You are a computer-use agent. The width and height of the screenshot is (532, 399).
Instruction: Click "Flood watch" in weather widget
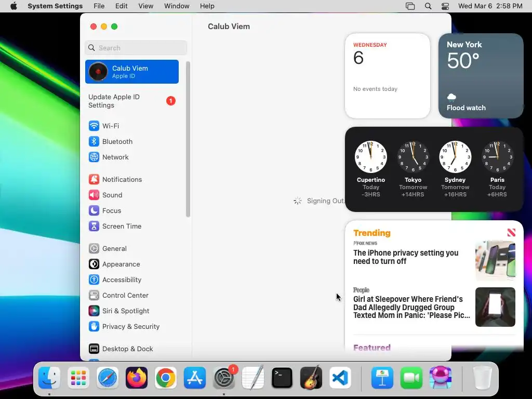(466, 108)
